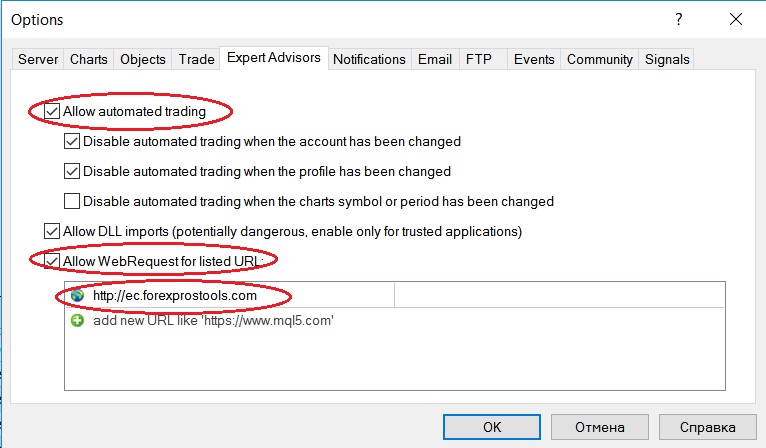Open the Signals tab
The width and height of the screenshot is (766, 448).
[667, 59]
